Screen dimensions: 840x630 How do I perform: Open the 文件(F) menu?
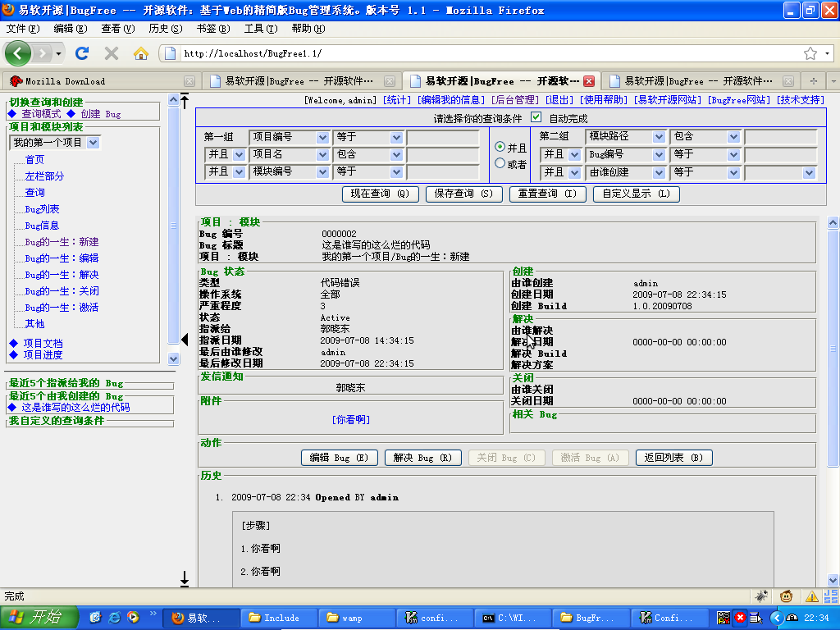click(22, 29)
